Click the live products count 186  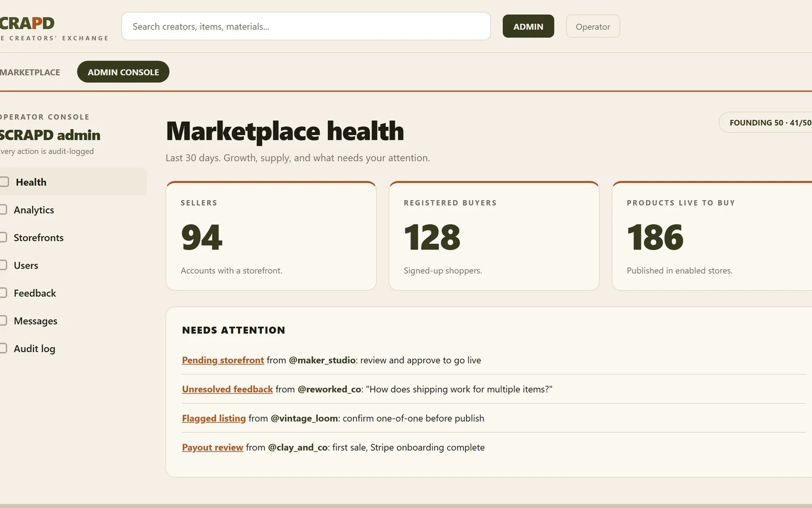click(655, 237)
